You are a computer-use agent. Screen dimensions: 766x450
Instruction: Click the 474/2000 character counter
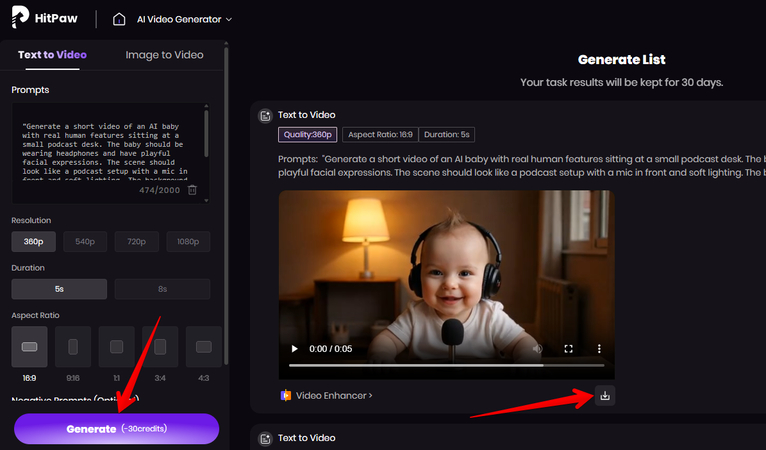160,190
